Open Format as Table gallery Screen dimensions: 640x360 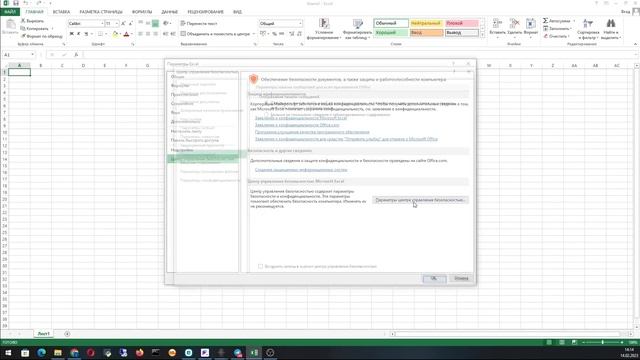[x=357, y=29]
